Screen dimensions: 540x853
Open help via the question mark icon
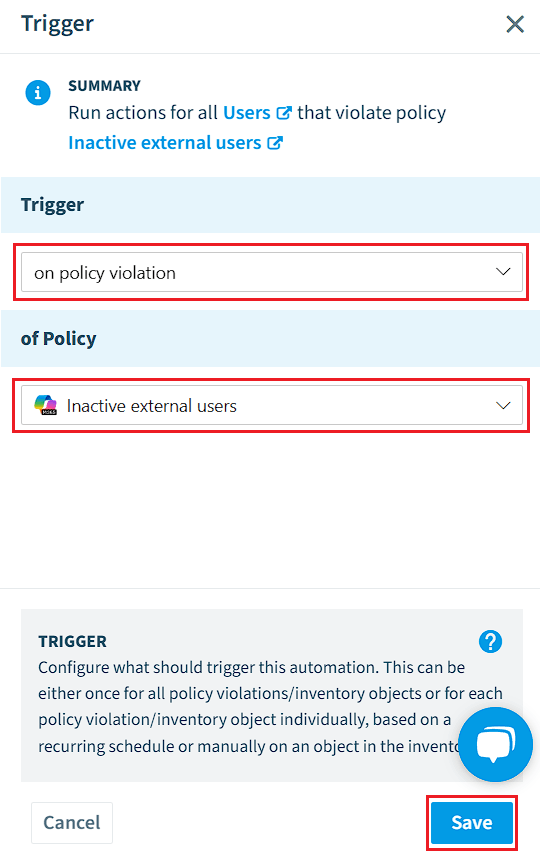(491, 641)
